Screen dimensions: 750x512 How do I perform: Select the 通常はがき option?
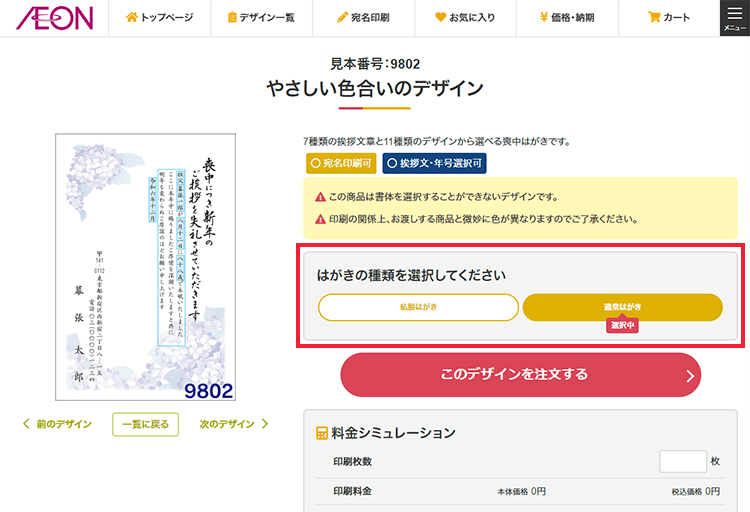click(622, 307)
